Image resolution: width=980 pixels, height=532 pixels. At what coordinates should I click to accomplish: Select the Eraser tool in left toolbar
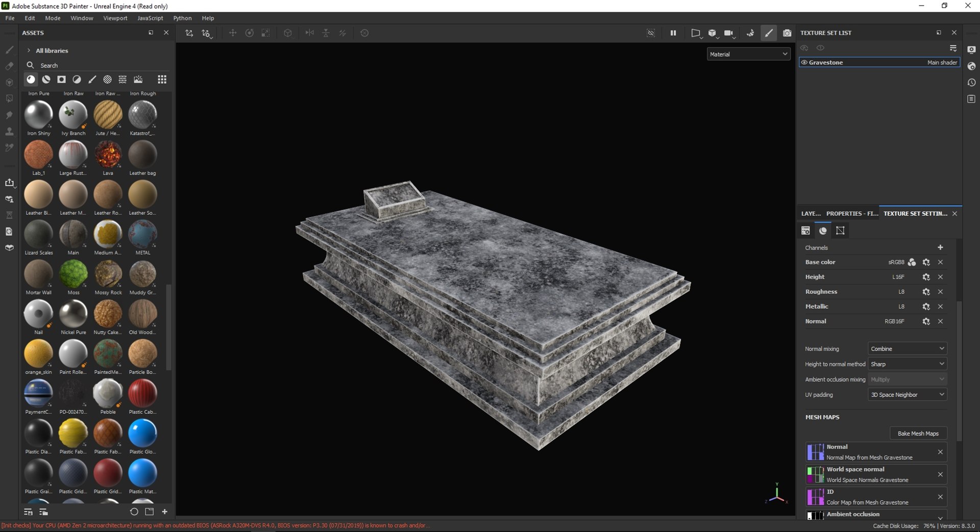click(x=9, y=66)
